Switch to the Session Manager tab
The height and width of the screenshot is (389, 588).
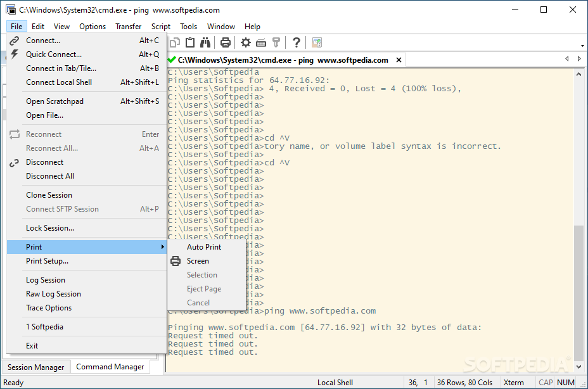[x=36, y=367]
